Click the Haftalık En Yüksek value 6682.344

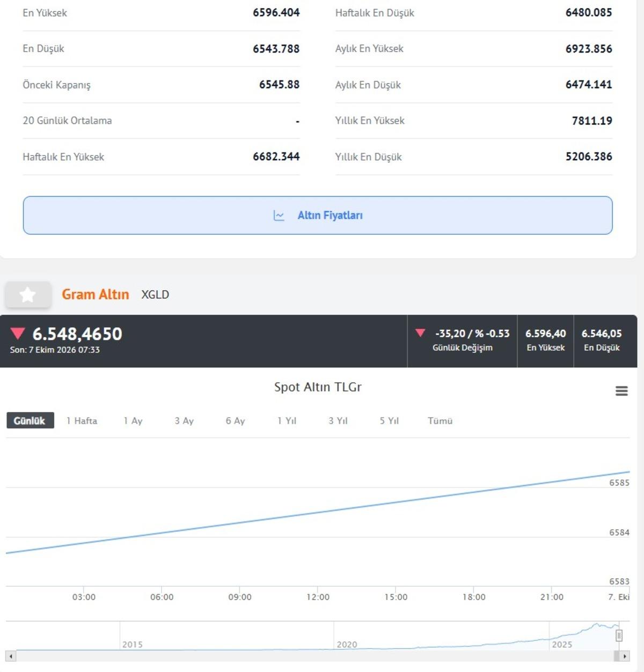(x=276, y=157)
